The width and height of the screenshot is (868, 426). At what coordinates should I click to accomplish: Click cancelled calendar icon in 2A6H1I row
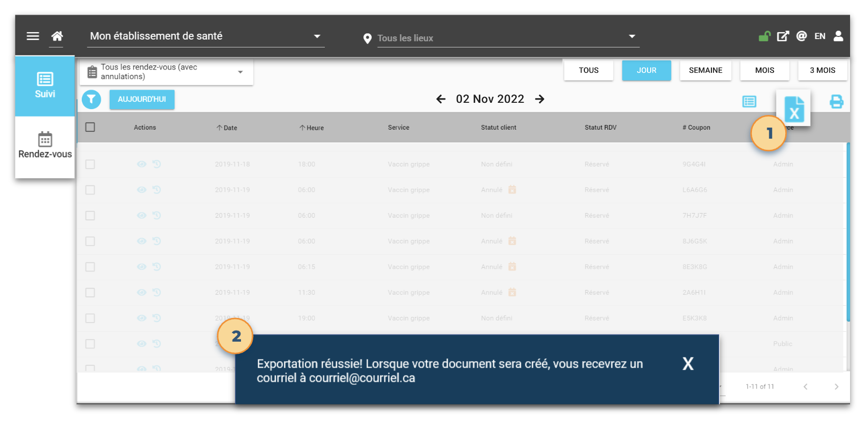click(512, 293)
